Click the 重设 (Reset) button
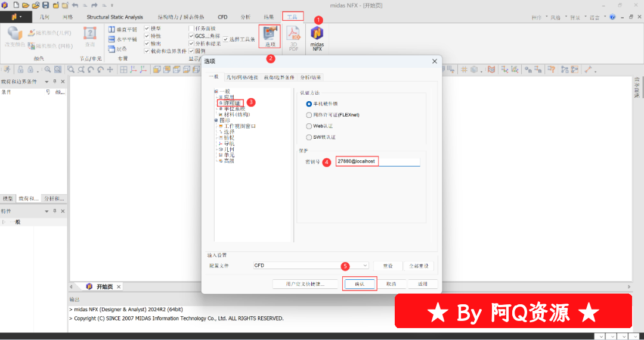This screenshot has width=644, height=340. point(388,266)
